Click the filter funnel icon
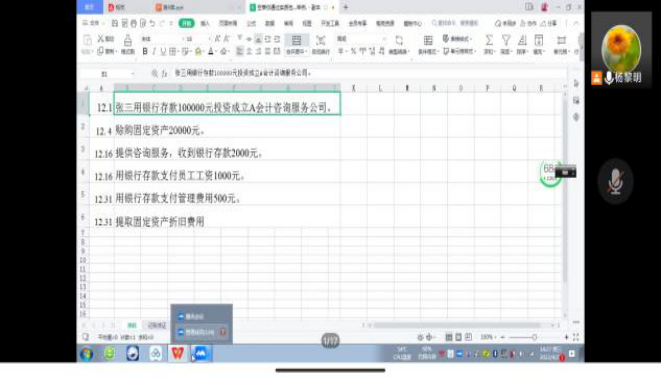The image size is (662, 378). 505,40
